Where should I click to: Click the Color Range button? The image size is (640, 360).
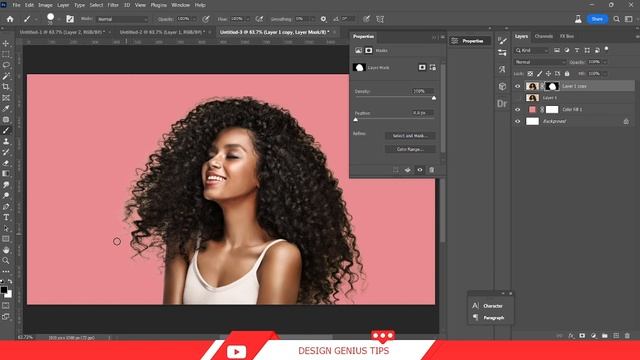410,149
